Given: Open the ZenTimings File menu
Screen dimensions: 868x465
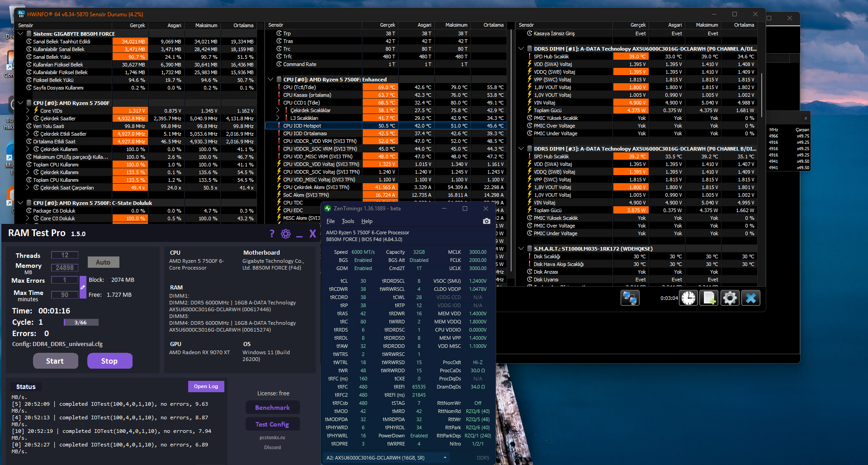Looking at the screenshot, I should pos(331,221).
